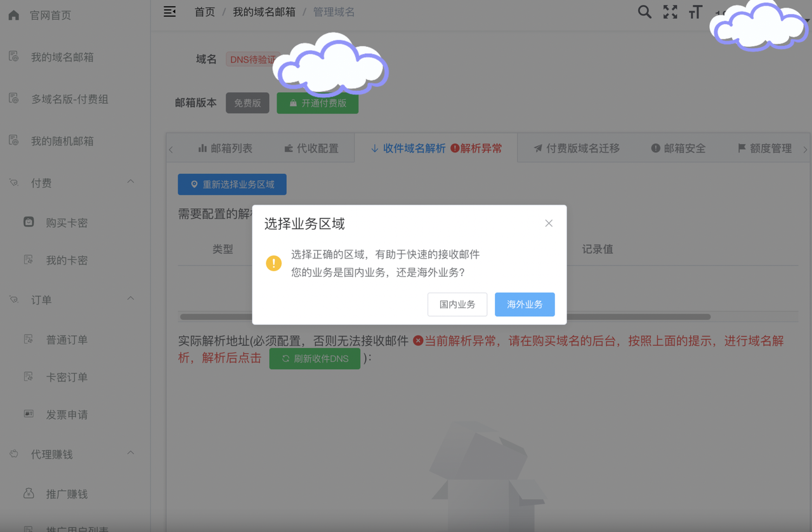Click the 我的域名邮箱 sidebar icon
This screenshot has width=812, height=532.
(14, 57)
